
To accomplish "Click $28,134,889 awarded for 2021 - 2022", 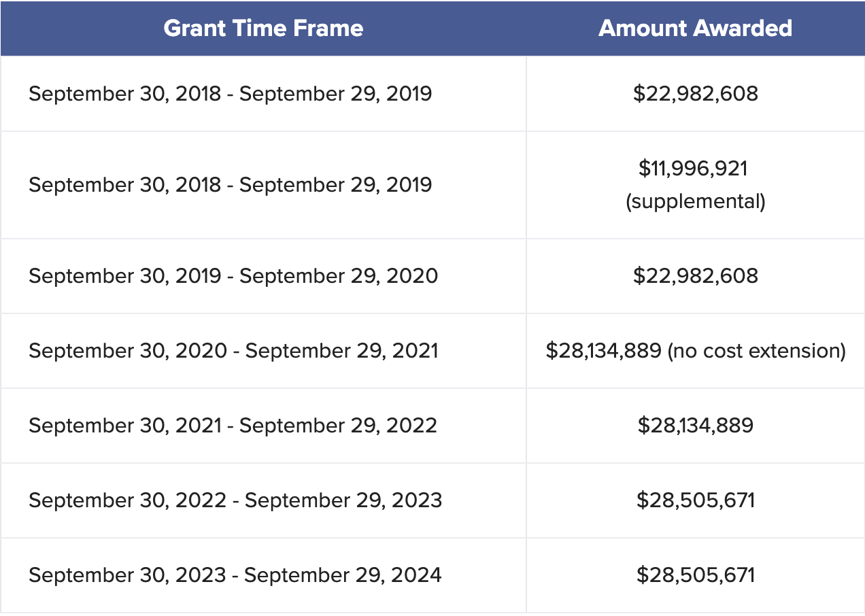I will [x=695, y=426].
